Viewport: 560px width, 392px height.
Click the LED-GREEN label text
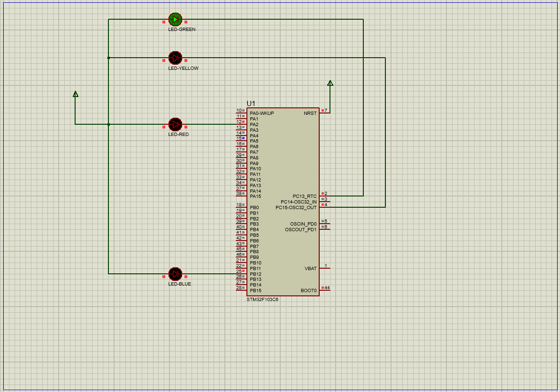pos(182,29)
